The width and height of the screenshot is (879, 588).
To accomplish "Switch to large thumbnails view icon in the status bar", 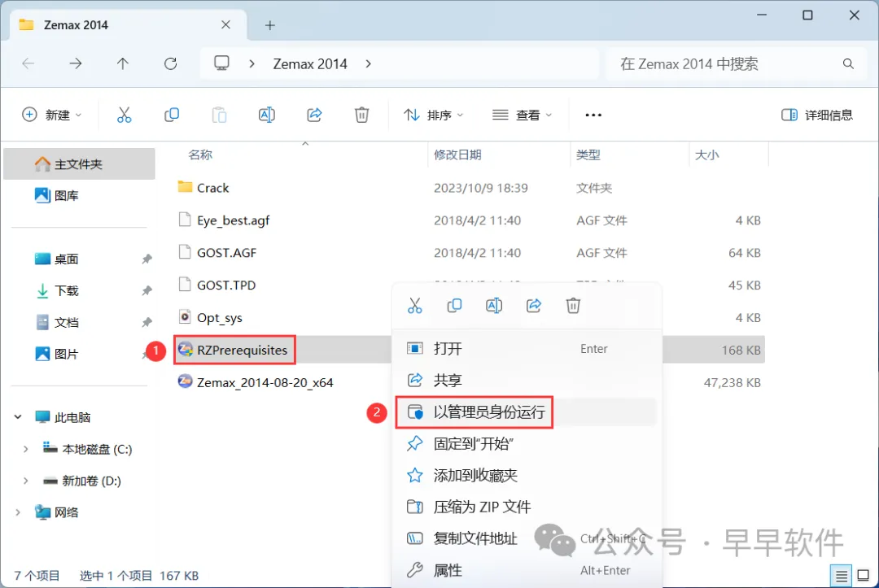I will [x=864, y=575].
